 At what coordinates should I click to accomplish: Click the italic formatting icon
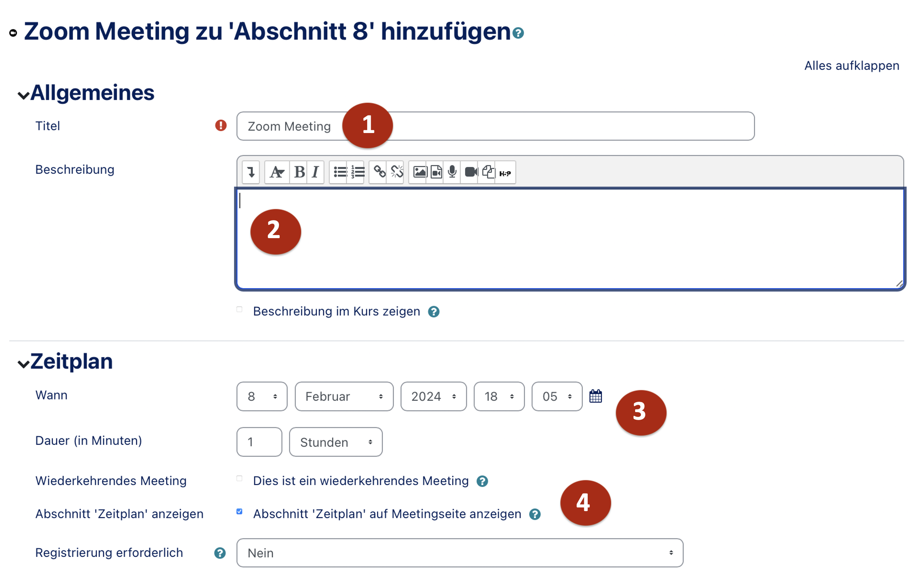tap(315, 172)
